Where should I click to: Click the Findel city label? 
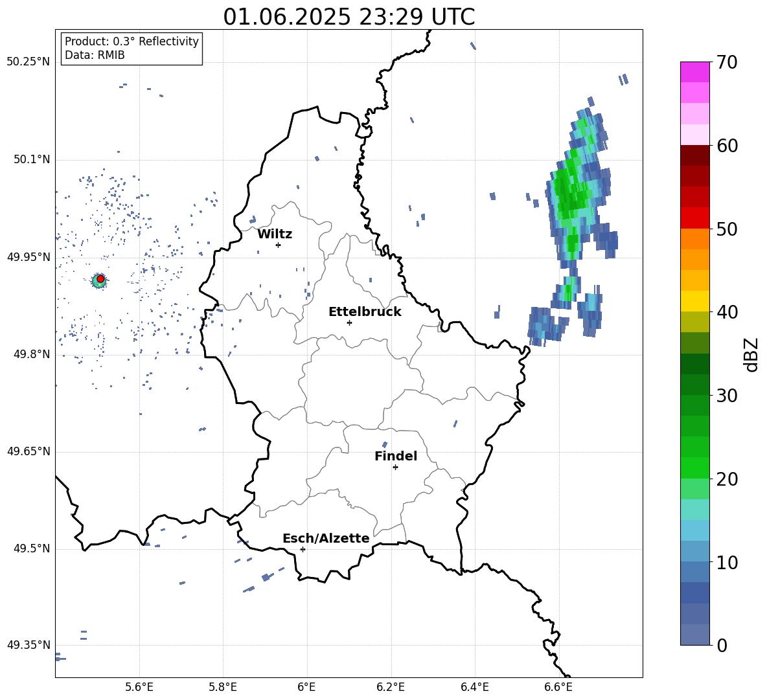click(396, 456)
